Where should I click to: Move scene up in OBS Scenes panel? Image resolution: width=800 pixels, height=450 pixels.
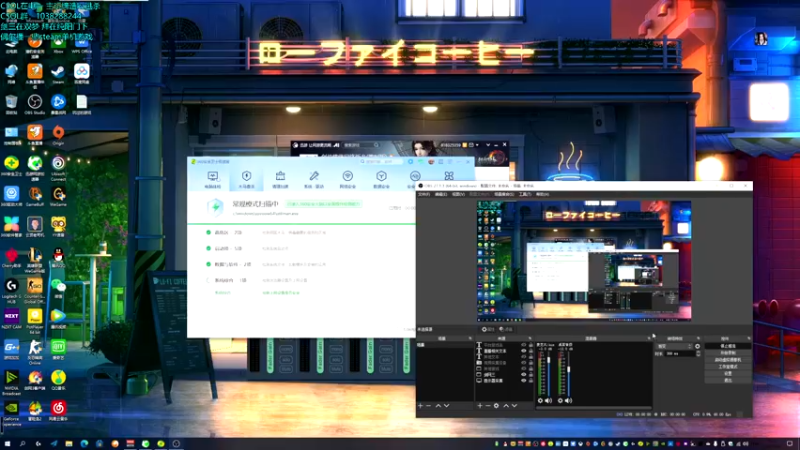438,406
